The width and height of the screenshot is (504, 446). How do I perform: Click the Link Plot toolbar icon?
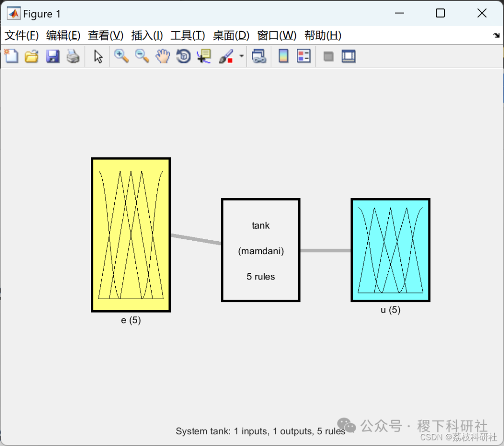[259, 56]
